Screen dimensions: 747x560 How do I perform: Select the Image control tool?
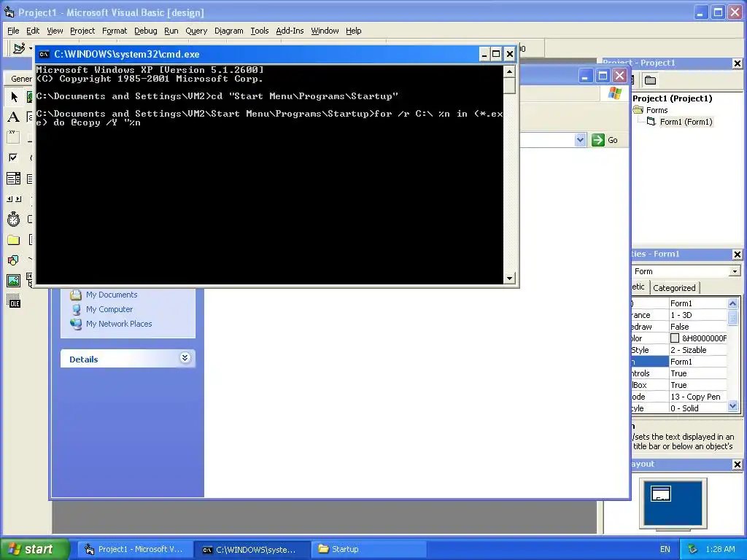coord(14,281)
